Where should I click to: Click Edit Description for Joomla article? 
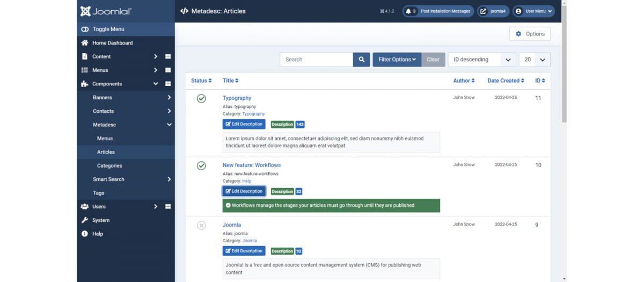244,251
